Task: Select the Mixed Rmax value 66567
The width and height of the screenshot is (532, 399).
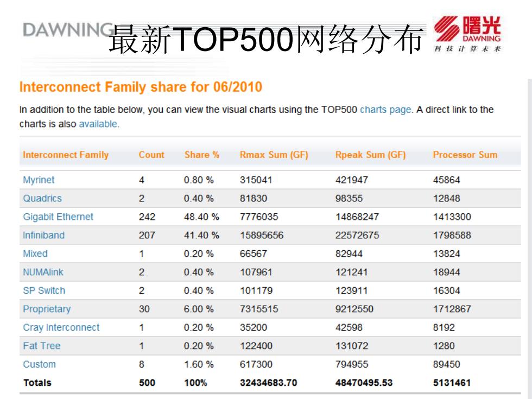Action: 254,254
